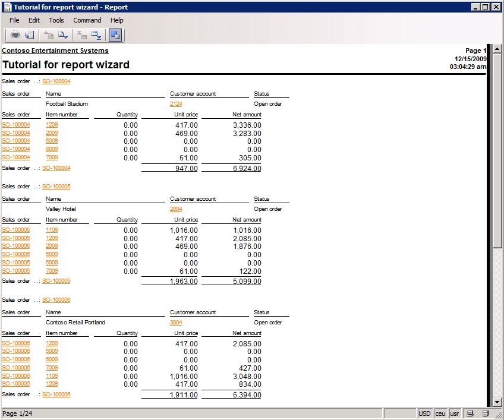Open item 1109 link in the 3,048.00 row

pos(52,376)
